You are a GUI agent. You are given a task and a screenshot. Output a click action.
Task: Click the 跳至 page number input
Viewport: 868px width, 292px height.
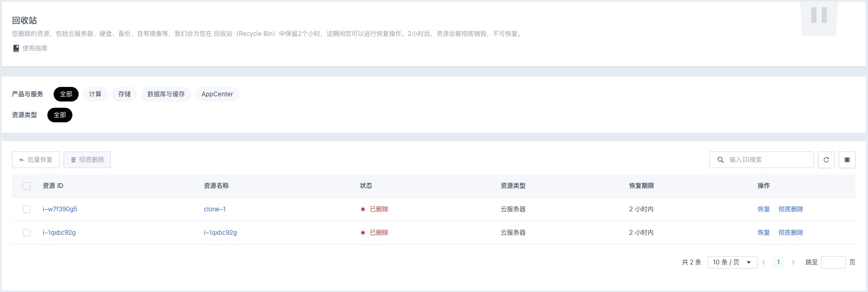(x=833, y=262)
